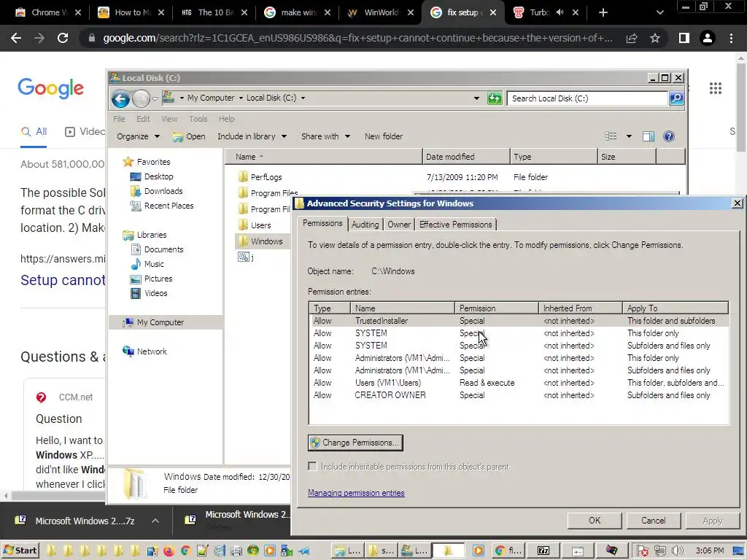This screenshot has width=747, height=560.
Task: Open the Share with dropdown
Action: (x=326, y=136)
